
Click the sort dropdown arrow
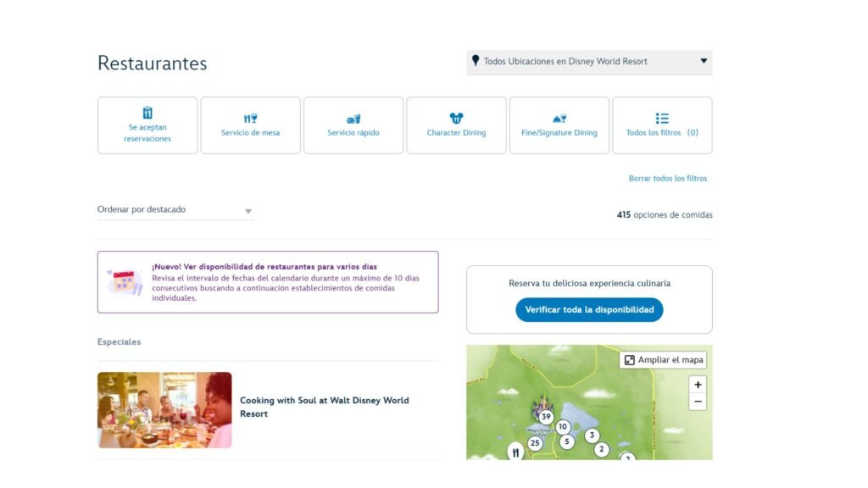pos(248,211)
